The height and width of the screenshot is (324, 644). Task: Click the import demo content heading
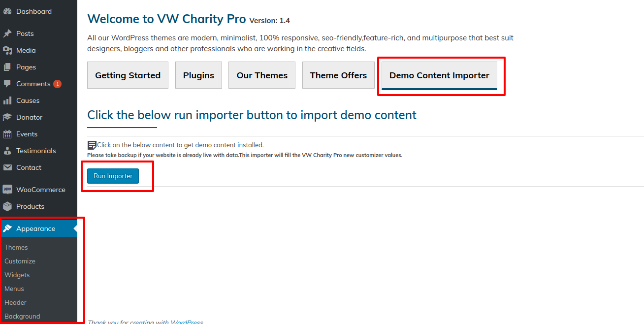252,115
